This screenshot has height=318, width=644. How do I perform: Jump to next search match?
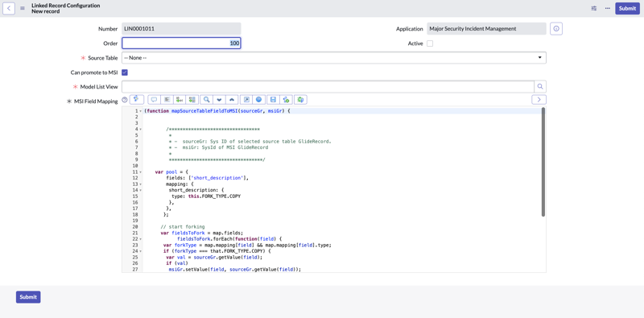219,100
